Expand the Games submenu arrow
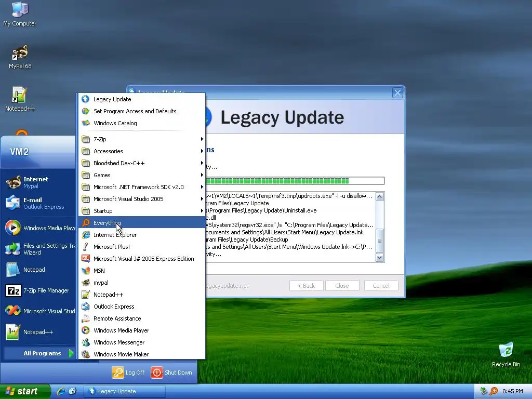Image resolution: width=532 pixels, height=399 pixels. (202, 175)
